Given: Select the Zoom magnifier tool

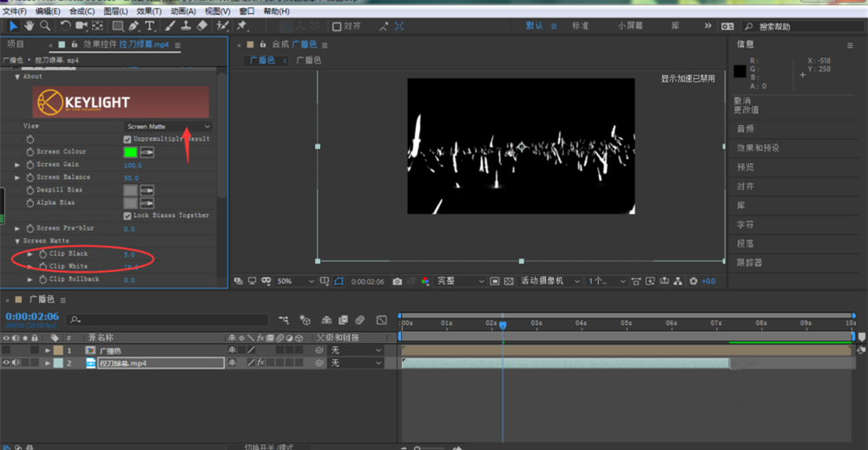Looking at the screenshot, I should [x=44, y=26].
